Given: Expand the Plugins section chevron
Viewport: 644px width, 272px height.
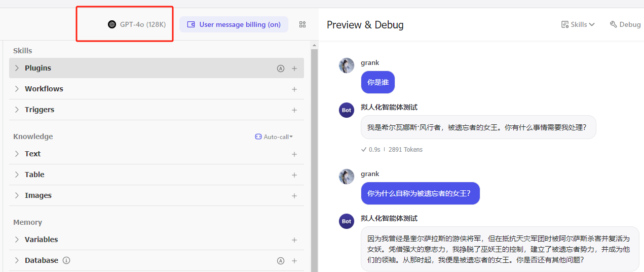Looking at the screenshot, I should [x=17, y=68].
